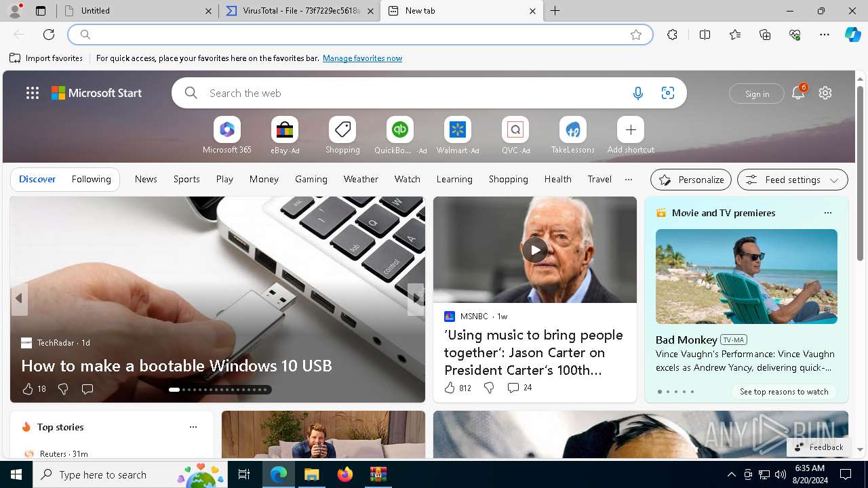Dislike the bootable USB article

pos(63,389)
